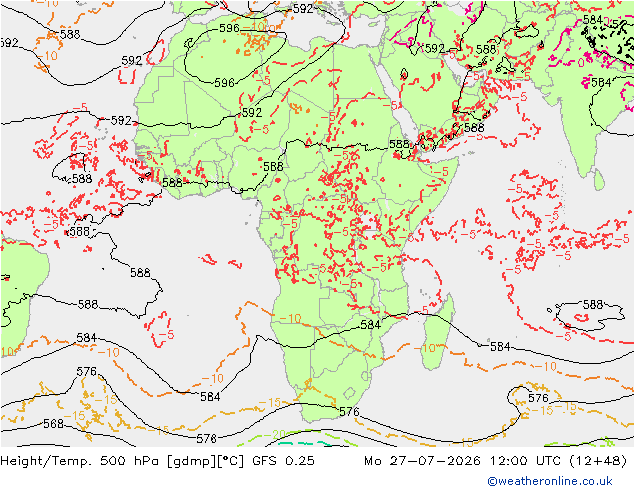The height and width of the screenshot is (490, 634).
Task: Click the '576' label at South Africa's tip
Action: click(349, 412)
